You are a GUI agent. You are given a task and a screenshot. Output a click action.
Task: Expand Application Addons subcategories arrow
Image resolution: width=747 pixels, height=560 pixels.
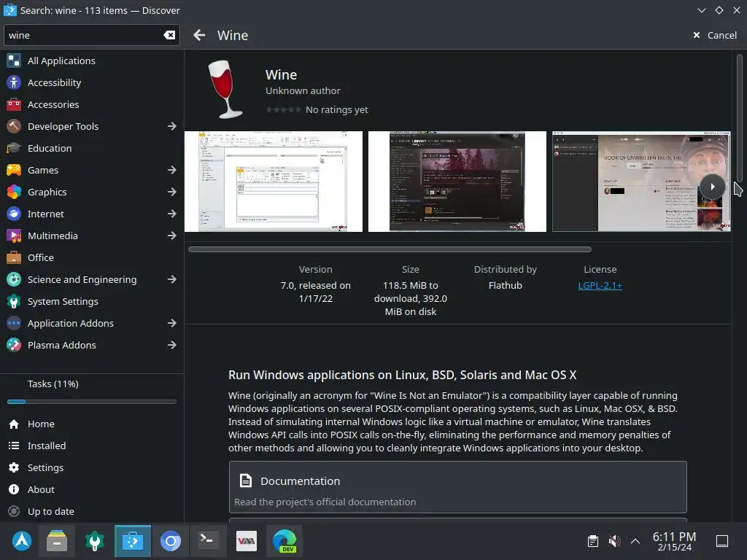(x=172, y=323)
